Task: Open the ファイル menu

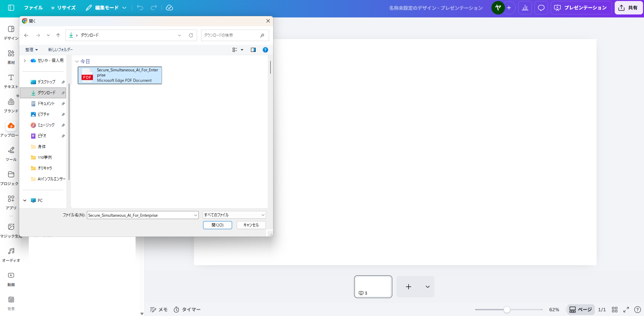Action: (x=33, y=7)
